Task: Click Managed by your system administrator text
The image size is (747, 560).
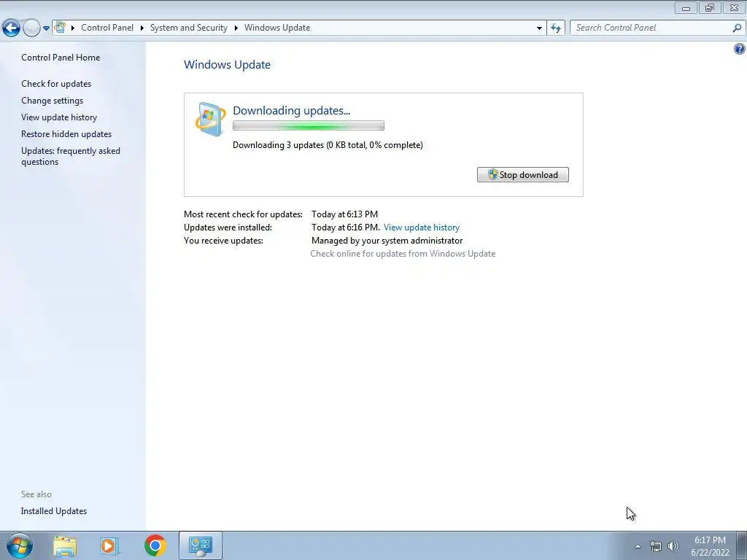Action: (387, 241)
